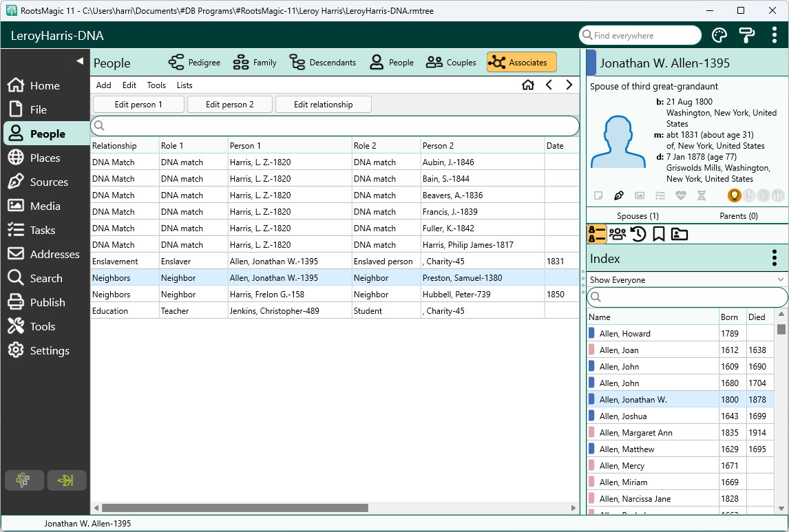Go back with the left arrow
Screen dimensions: 789x532
[x=549, y=85]
